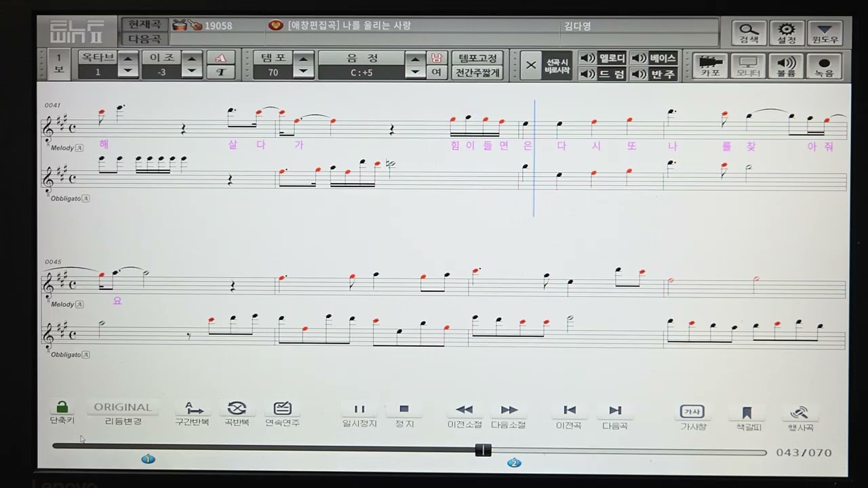Image resolution: width=868 pixels, height=488 pixels.
Task: Select 여 (female) pitch
Action: [x=436, y=73]
